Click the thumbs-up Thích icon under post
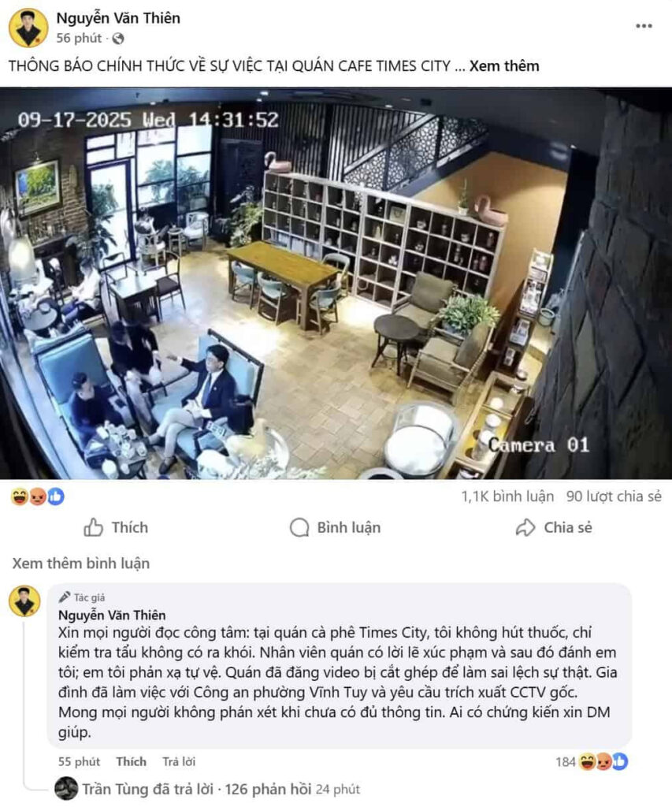Image resolution: width=672 pixels, height=807 pixels. (93, 527)
